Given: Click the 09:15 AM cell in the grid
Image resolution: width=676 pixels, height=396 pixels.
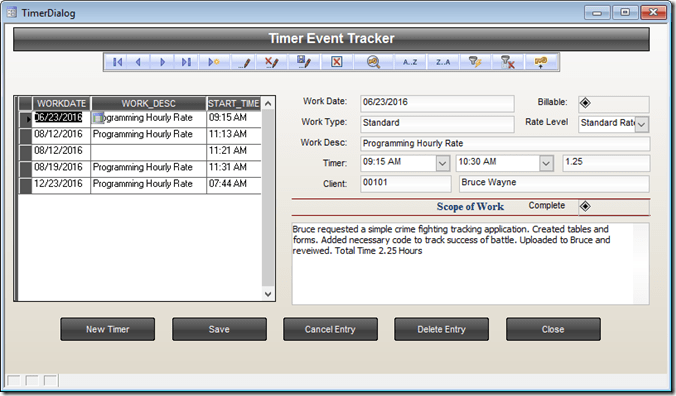Looking at the screenshot, I should point(234,118).
